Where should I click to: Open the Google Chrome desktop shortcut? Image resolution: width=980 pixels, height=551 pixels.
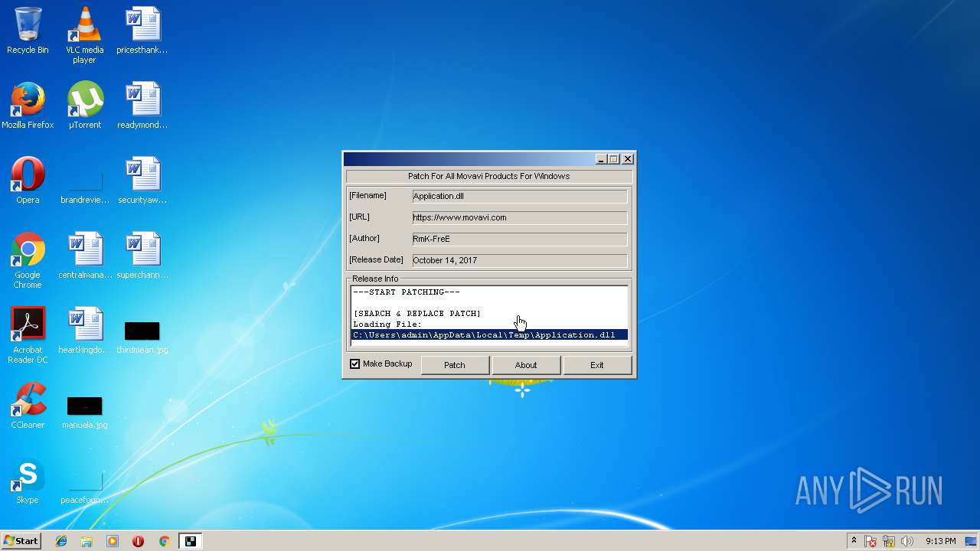click(x=28, y=260)
